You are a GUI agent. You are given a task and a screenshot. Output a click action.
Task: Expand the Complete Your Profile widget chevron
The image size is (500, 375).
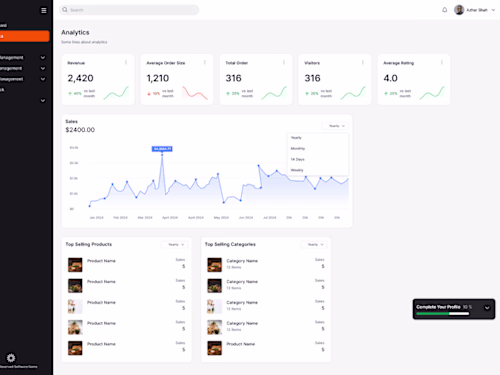pos(487,308)
